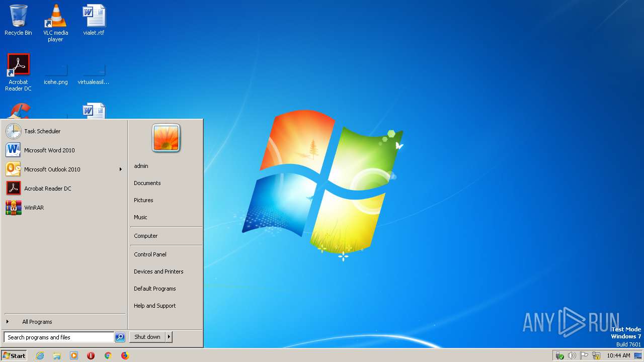Launch VLC media player desktop shortcut
This screenshot has width=644, height=362.
55,23
